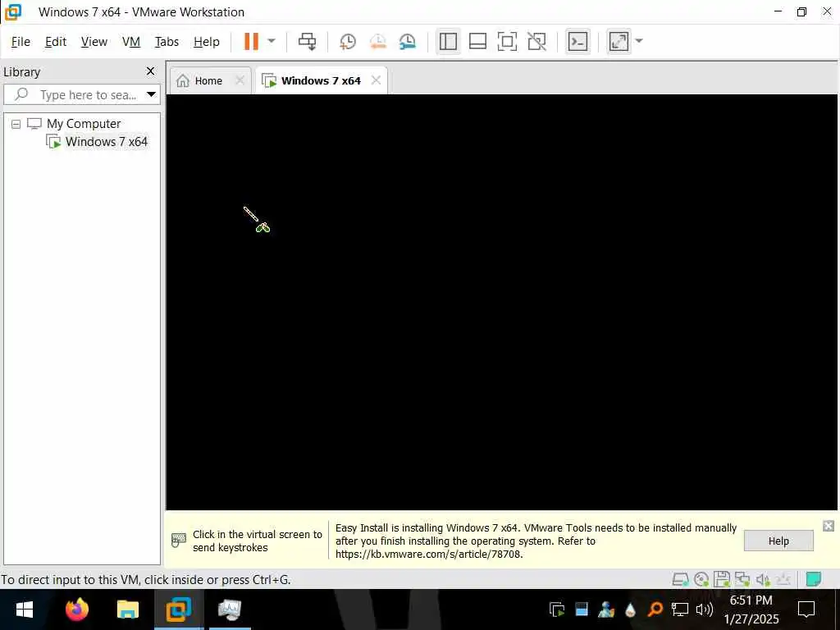Click the water drop tray icon
The width and height of the screenshot is (840, 630).
click(631, 609)
